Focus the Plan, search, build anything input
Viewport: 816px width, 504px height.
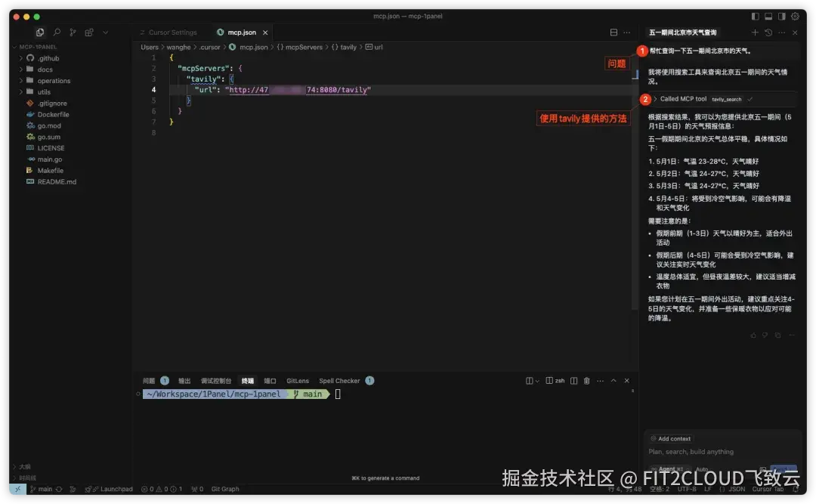pos(722,452)
